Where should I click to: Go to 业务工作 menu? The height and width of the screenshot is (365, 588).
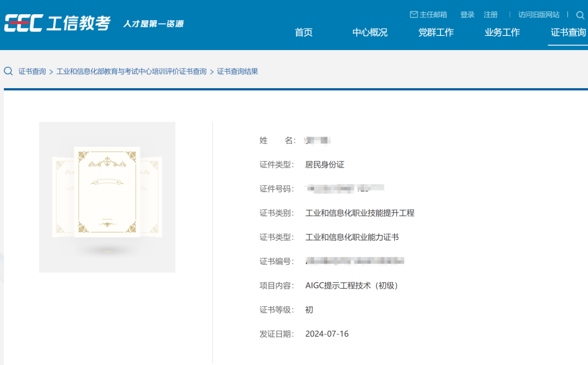502,33
